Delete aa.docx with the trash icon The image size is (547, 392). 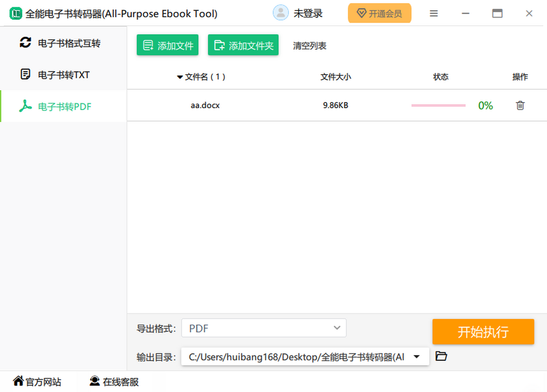point(520,106)
